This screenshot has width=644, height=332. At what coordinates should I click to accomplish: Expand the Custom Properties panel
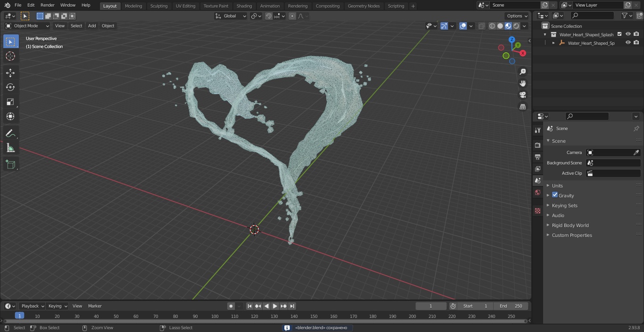point(571,235)
